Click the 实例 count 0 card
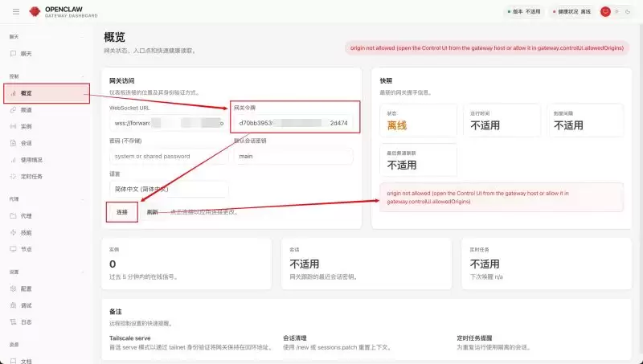The image size is (643, 364). pyautogui.click(x=186, y=264)
